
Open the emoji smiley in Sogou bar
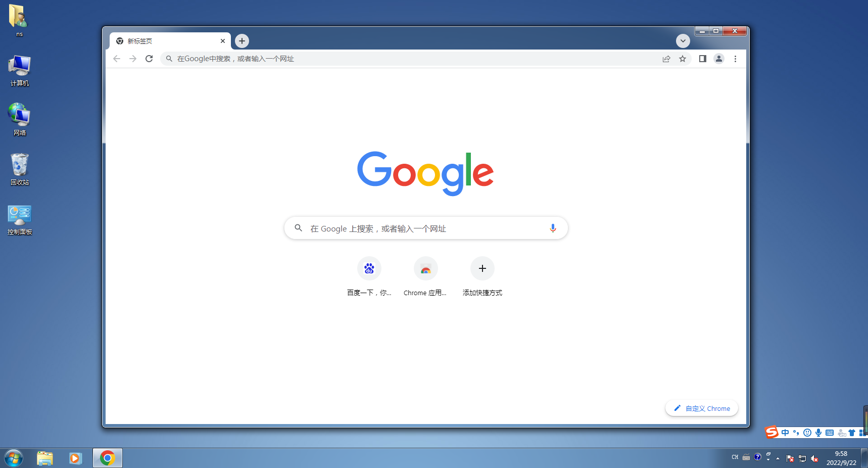pos(807,433)
